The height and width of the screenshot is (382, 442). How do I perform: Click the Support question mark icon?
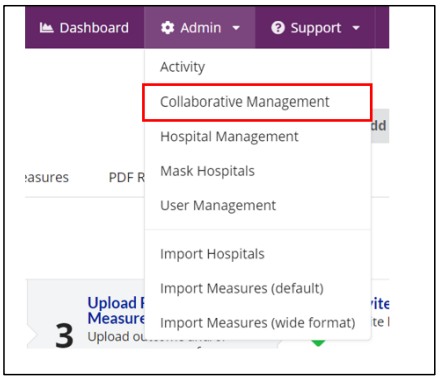point(278,28)
